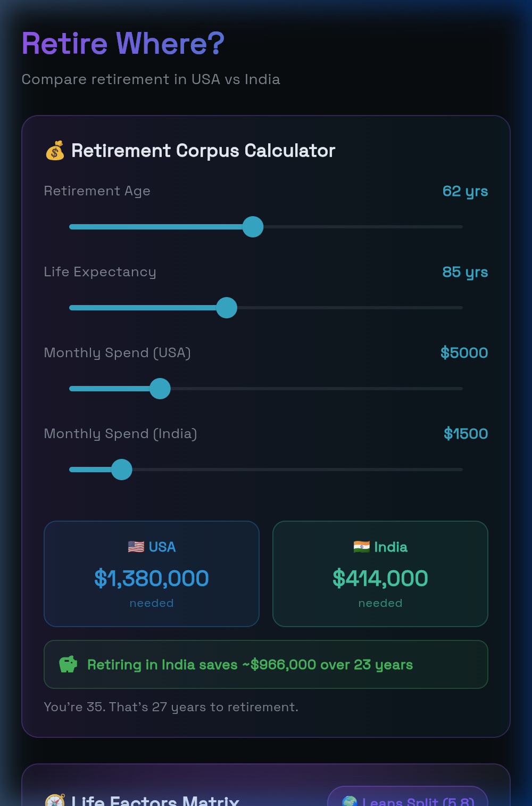Click the compass icon next to Life Factors Matrix

[x=55, y=800]
